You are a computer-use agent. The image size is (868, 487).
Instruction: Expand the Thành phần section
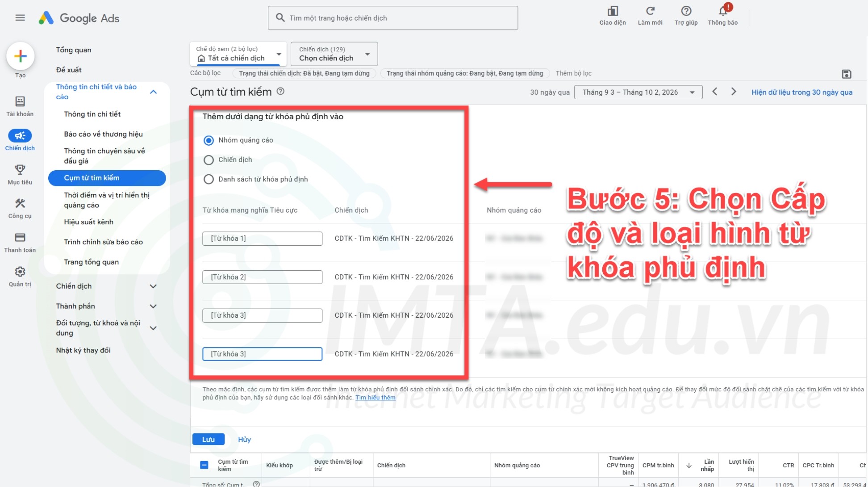(x=106, y=306)
